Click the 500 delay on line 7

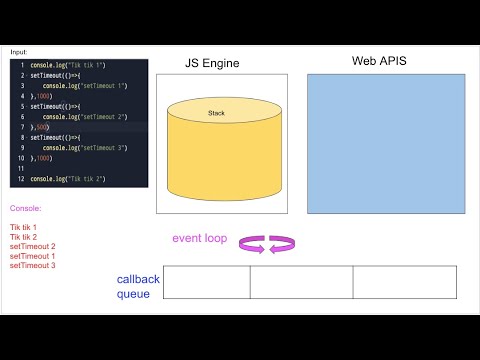pyautogui.click(x=41, y=127)
